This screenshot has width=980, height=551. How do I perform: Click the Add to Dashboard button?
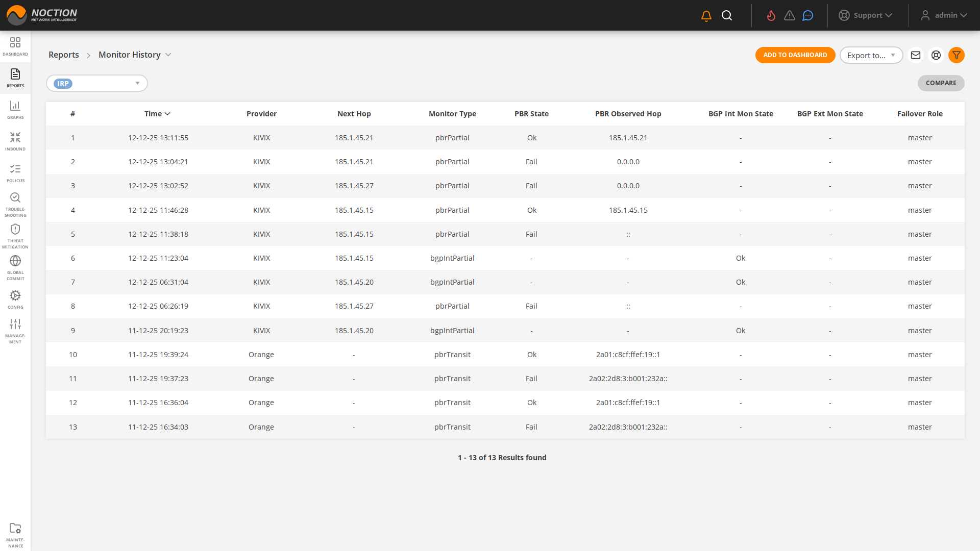pos(795,55)
